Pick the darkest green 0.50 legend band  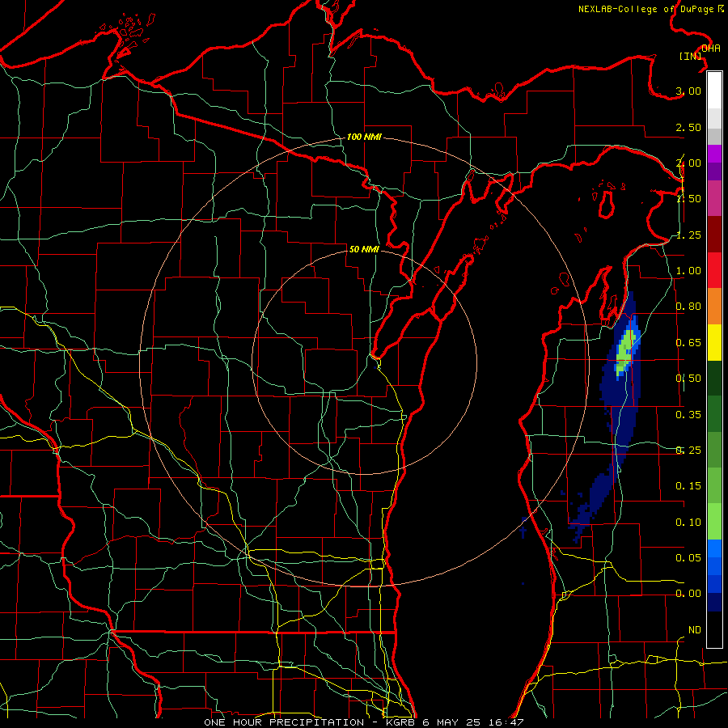click(x=714, y=378)
